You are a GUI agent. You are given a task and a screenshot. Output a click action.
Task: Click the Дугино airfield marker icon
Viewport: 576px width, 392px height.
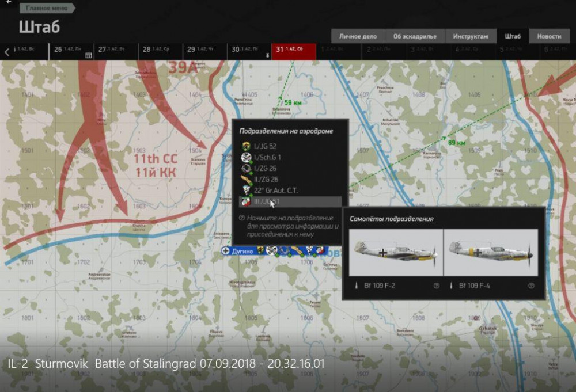tap(226, 251)
